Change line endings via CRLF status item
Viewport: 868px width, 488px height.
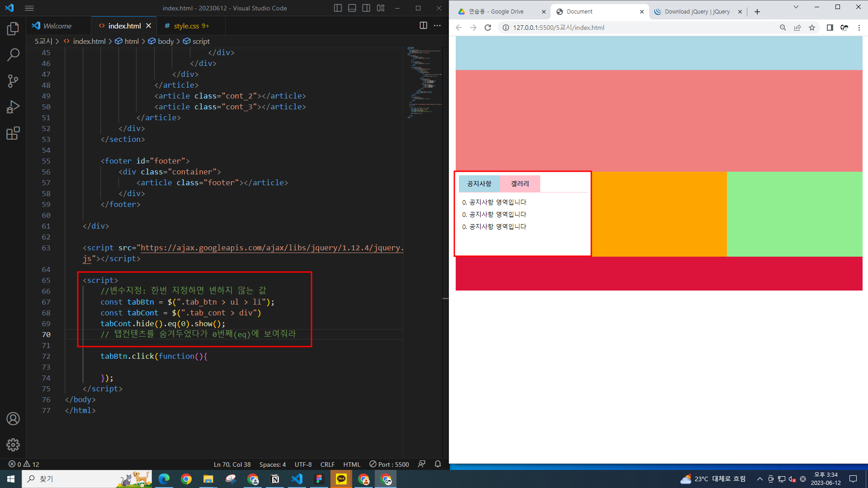click(x=327, y=464)
